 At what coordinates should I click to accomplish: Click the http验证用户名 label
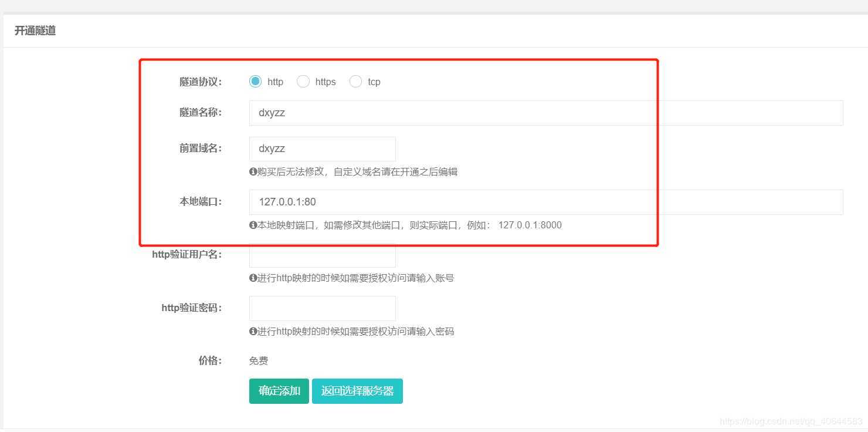(187, 255)
